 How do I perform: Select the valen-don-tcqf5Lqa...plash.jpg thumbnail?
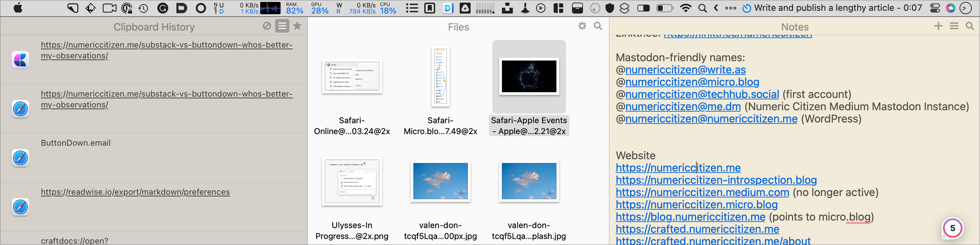click(529, 182)
